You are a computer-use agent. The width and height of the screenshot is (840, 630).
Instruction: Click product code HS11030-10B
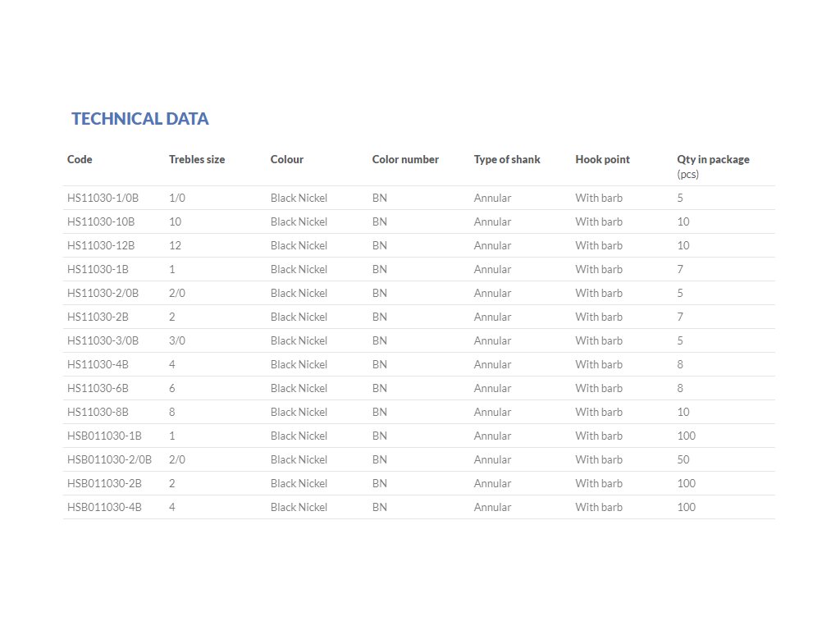tap(101, 222)
